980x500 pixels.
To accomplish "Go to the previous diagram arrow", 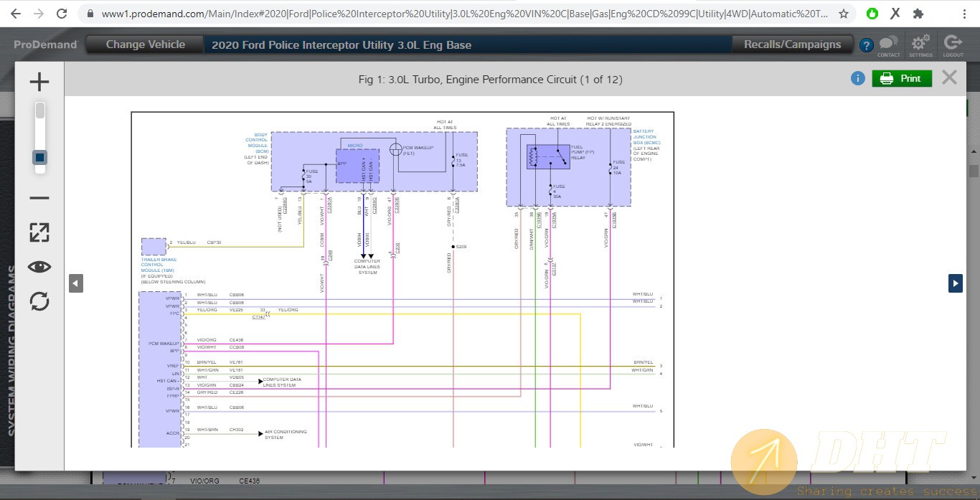I will point(76,283).
